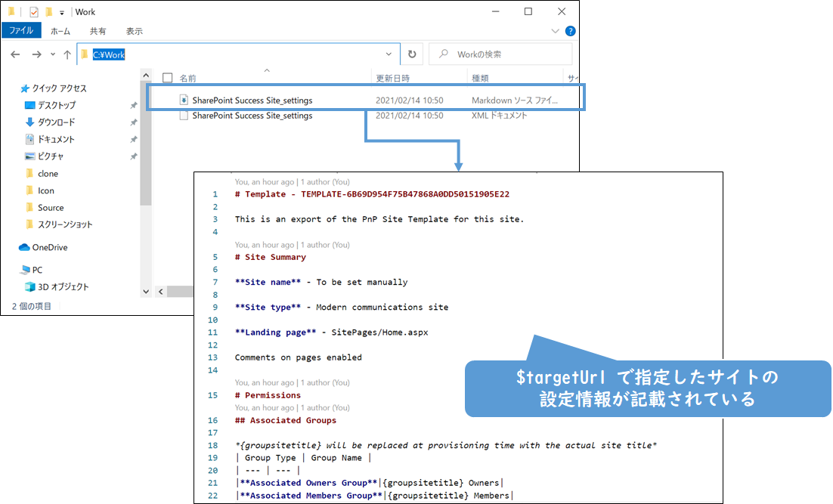Go forward using the forward arrow

(x=36, y=54)
